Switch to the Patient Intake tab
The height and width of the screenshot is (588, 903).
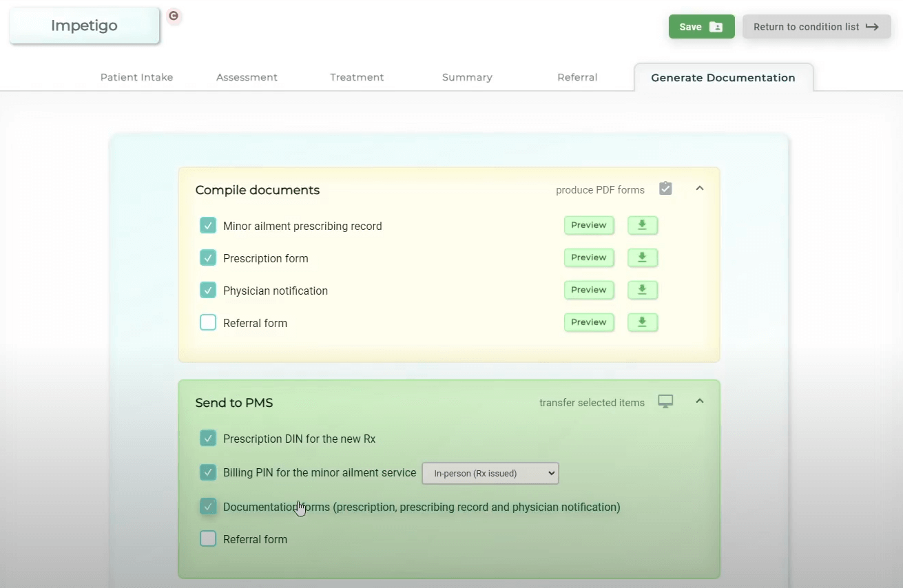pyautogui.click(x=136, y=77)
